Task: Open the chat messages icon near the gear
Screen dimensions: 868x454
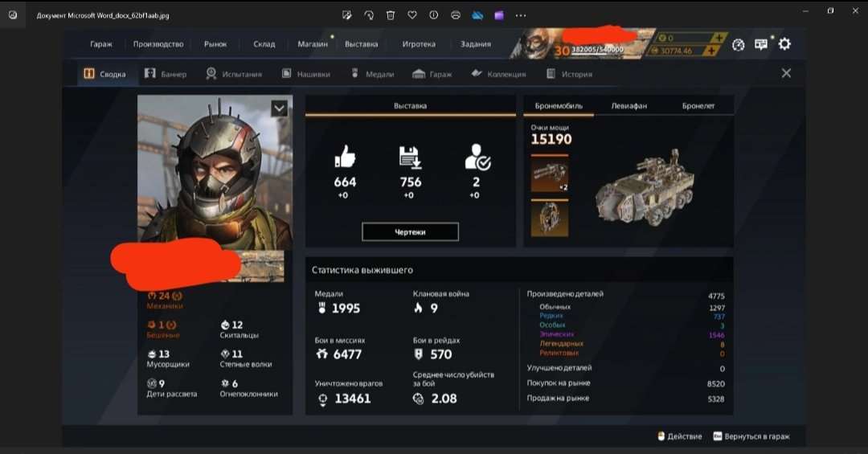Action: [x=761, y=44]
